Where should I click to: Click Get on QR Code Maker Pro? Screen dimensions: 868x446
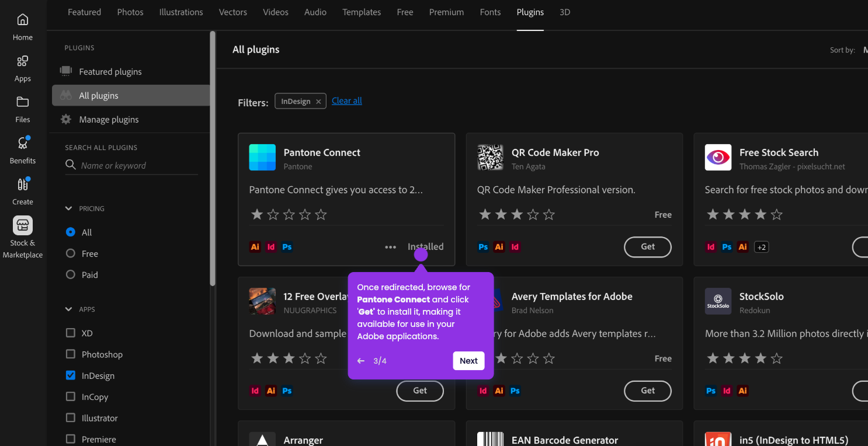pos(648,247)
